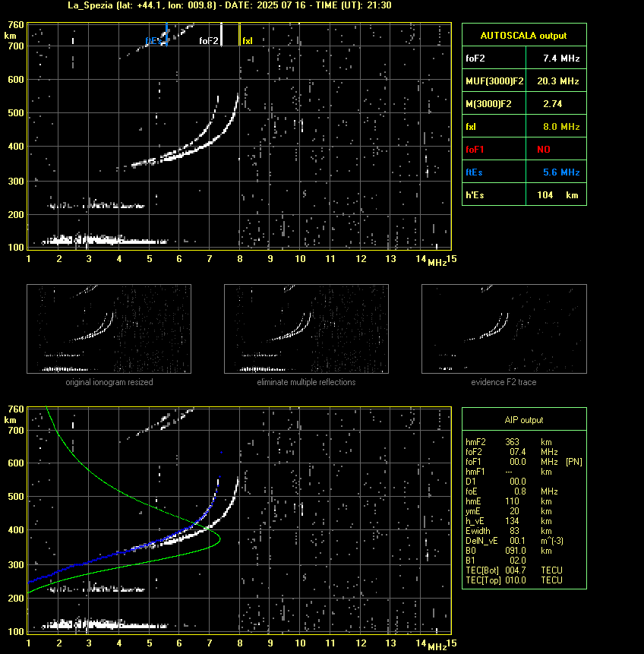The height and width of the screenshot is (654, 644).
Task: Click the h_vE row reading 134 km
Action: click(509, 521)
